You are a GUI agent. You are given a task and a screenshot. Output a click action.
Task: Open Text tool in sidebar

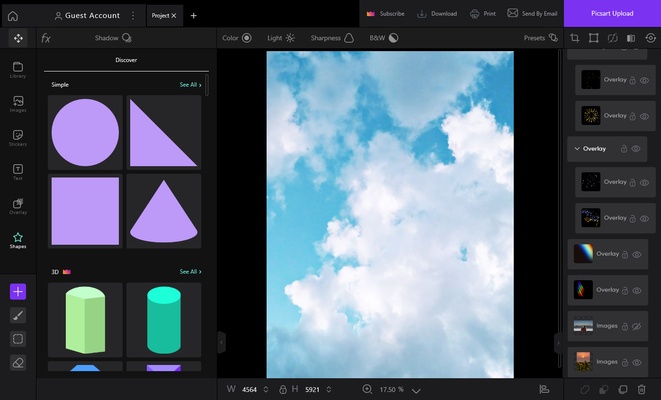pos(18,172)
